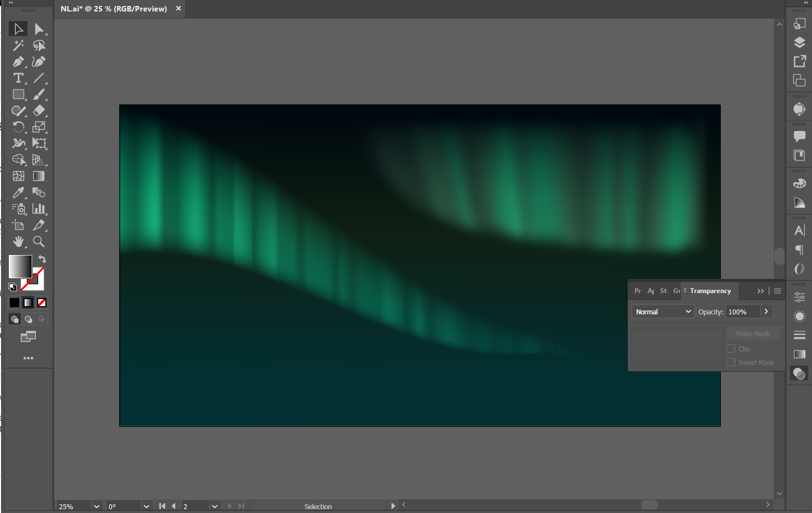Set fill to None button
The height and width of the screenshot is (513, 812).
point(42,302)
